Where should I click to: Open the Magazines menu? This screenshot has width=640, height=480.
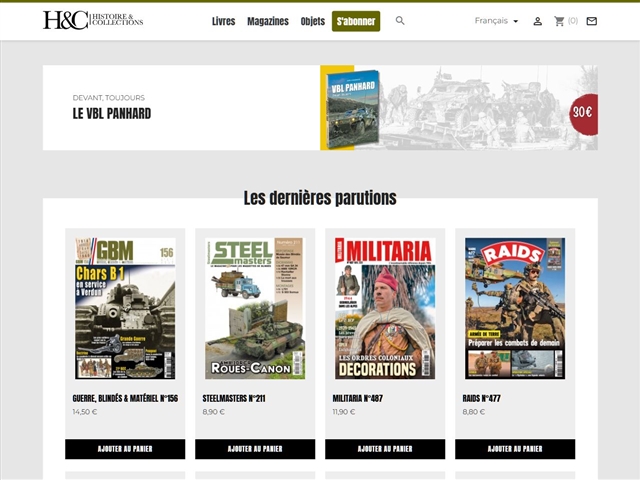[x=268, y=21]
